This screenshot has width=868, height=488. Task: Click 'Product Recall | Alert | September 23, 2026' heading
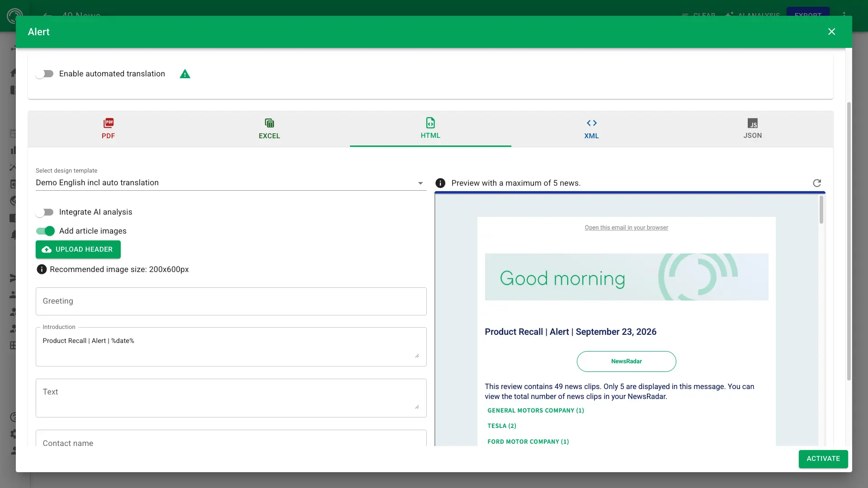[x=571, y=332]
